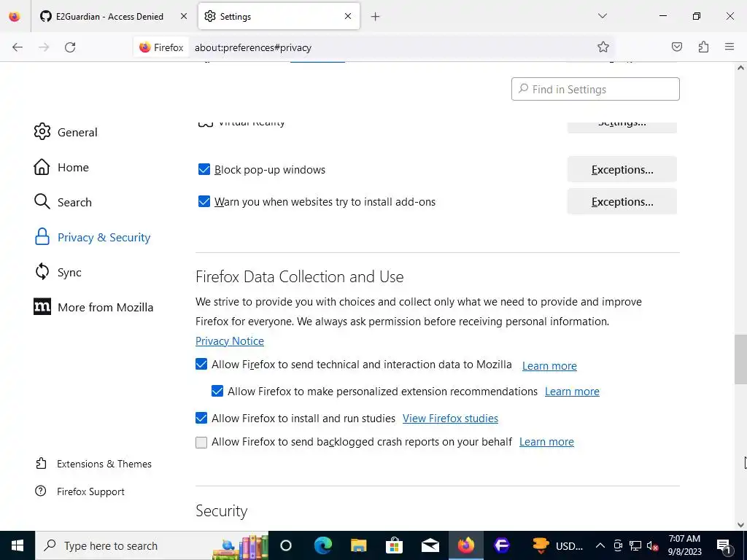Uncheck Block pop-up windows
Screen dimensions: 747x560
click(204, 169)
